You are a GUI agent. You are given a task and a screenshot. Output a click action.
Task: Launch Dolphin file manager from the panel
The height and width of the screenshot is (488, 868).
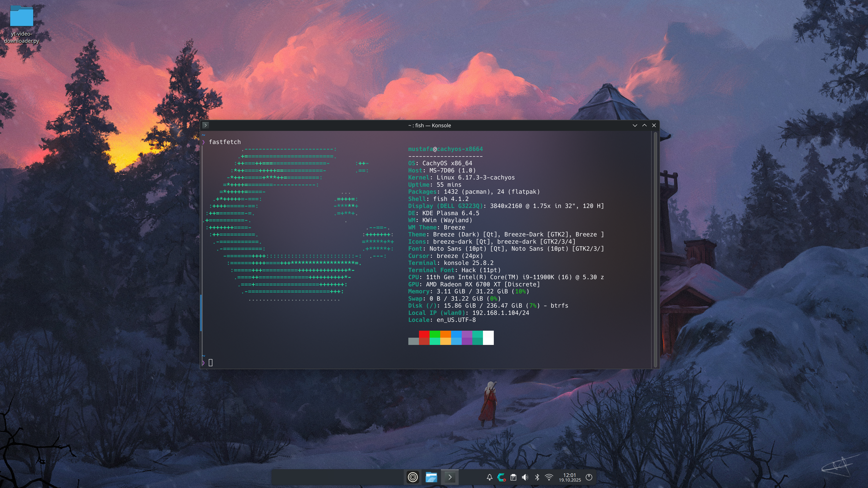pyautogui.click(x=431, y=477)
